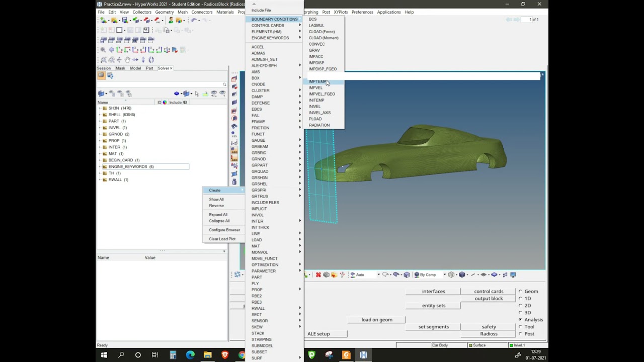The width and height of the screenshot is (644, 362).
Task: Click the load on geom button
Action: coord(377,320)
